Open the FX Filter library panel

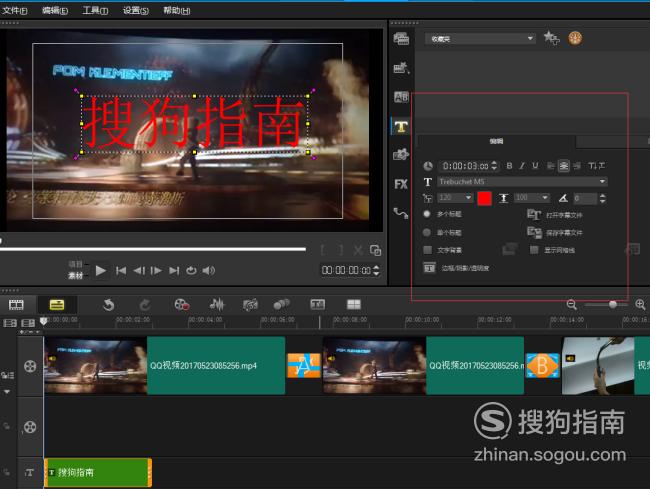click(401, 184)
